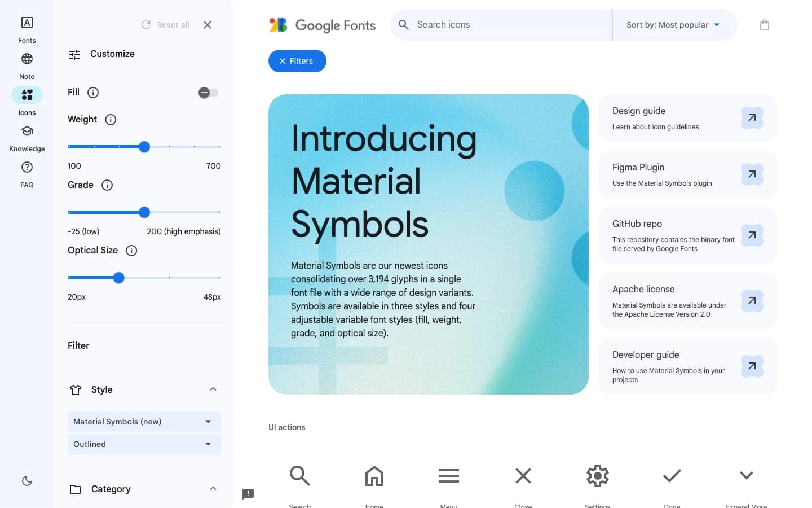The width and height of the screenshot is (812, 508).
Task: Open the FAQ help section
Action: tap(27, 174)
